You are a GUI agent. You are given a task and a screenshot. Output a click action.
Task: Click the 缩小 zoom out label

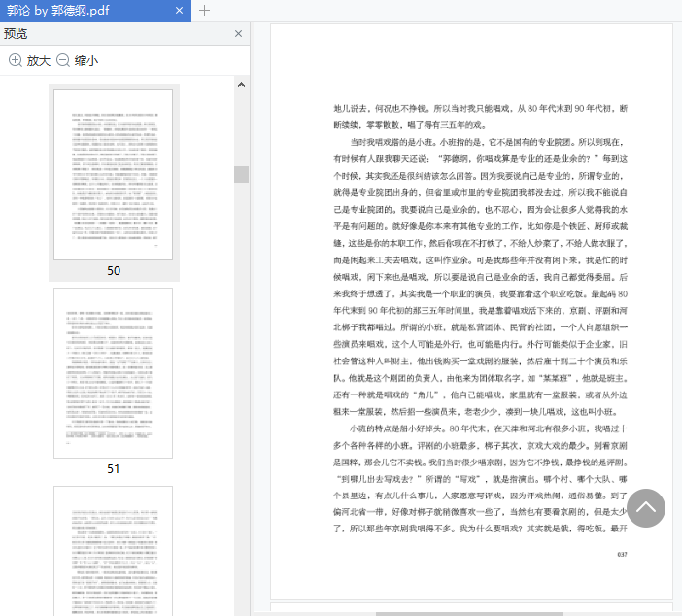click(x=86, y=61)
